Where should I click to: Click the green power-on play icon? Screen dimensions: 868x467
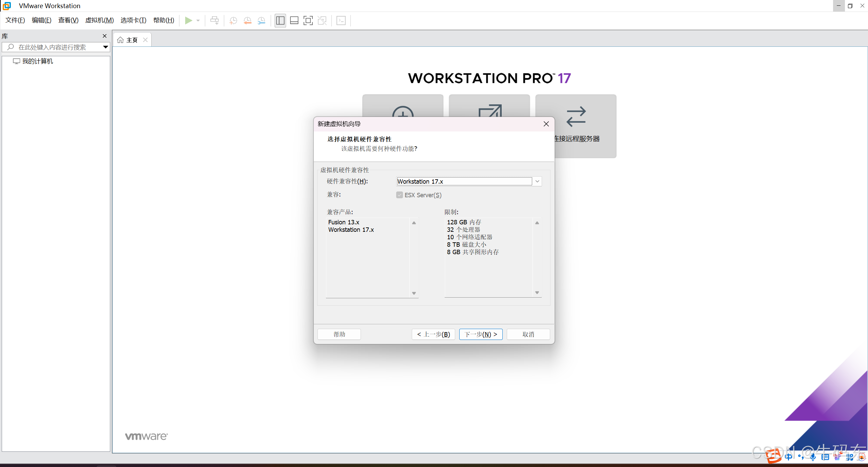(x=188, y=20)
